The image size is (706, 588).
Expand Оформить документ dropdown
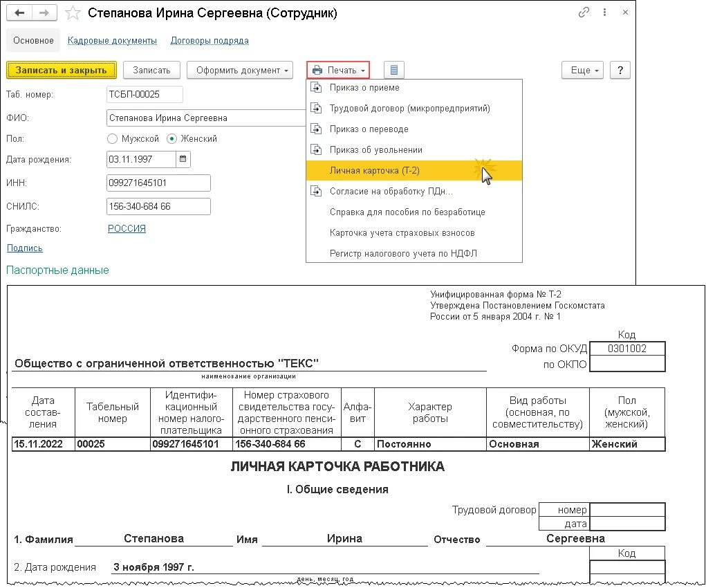[240, 71]
